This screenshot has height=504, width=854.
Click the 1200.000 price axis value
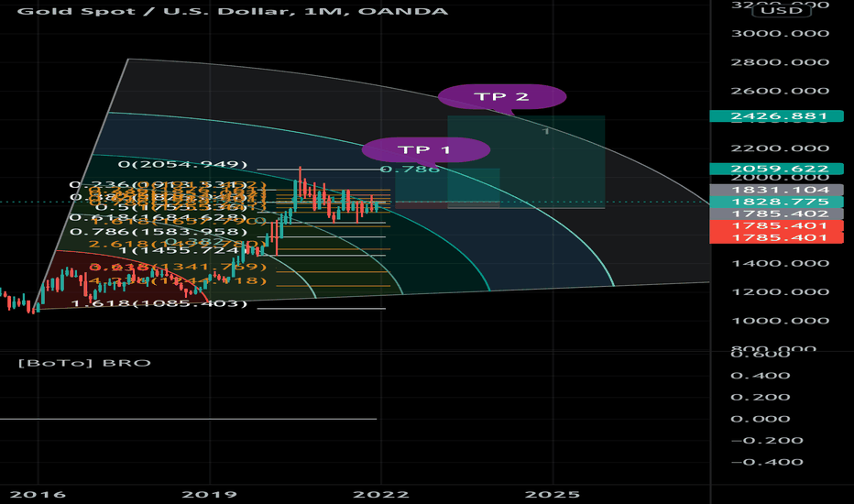pos(780,292)
